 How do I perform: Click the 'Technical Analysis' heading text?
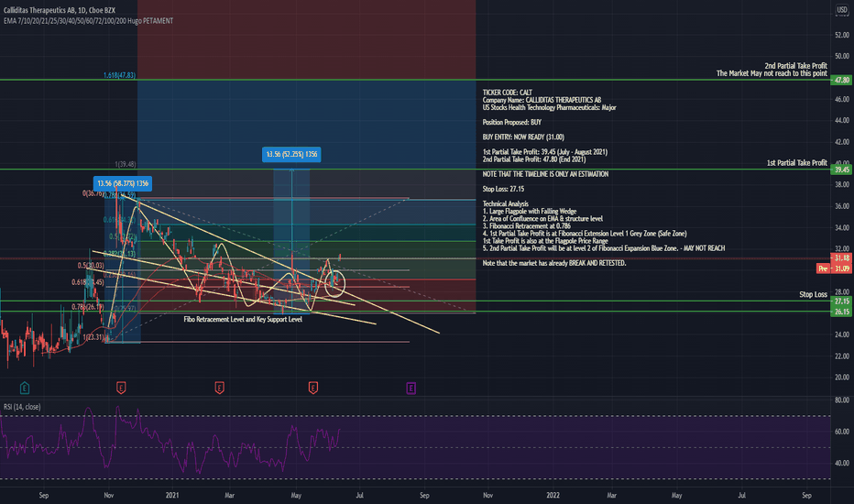tap(505, 203)
